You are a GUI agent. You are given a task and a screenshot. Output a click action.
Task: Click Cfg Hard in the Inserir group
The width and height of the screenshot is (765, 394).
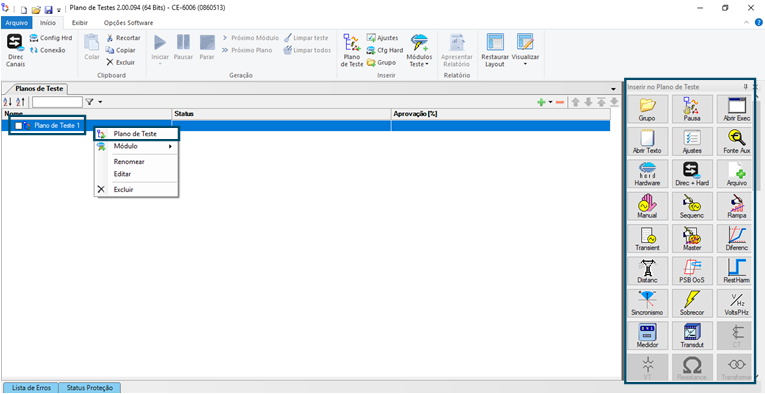point(384,50)
